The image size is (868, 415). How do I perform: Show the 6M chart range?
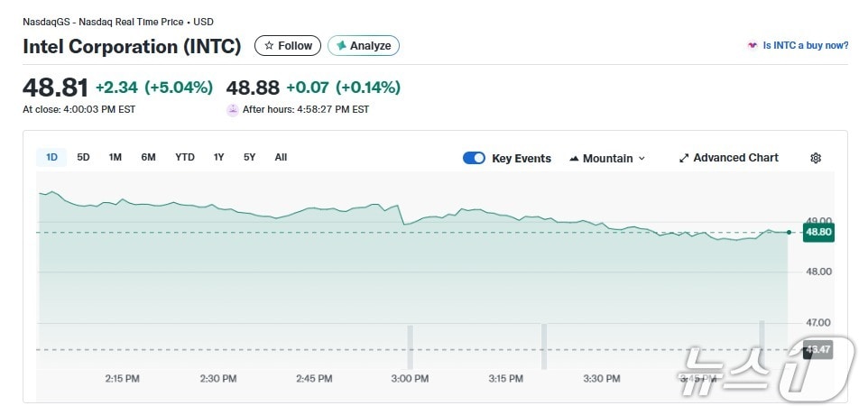pos(148,157)
